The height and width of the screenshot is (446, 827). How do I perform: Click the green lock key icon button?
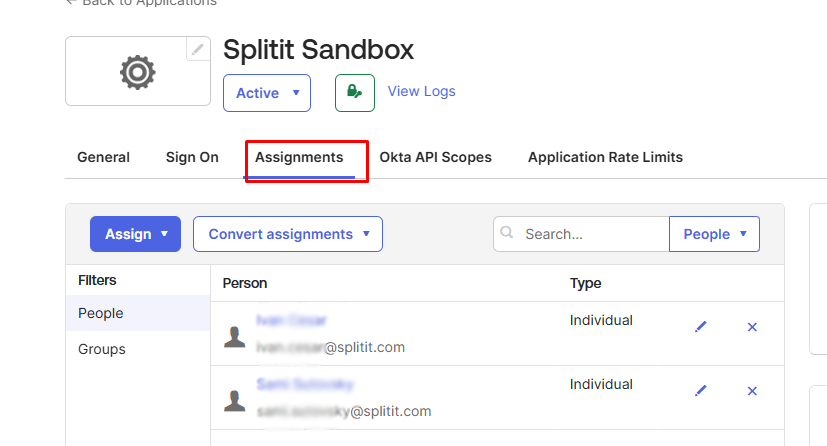pos(355,93)
